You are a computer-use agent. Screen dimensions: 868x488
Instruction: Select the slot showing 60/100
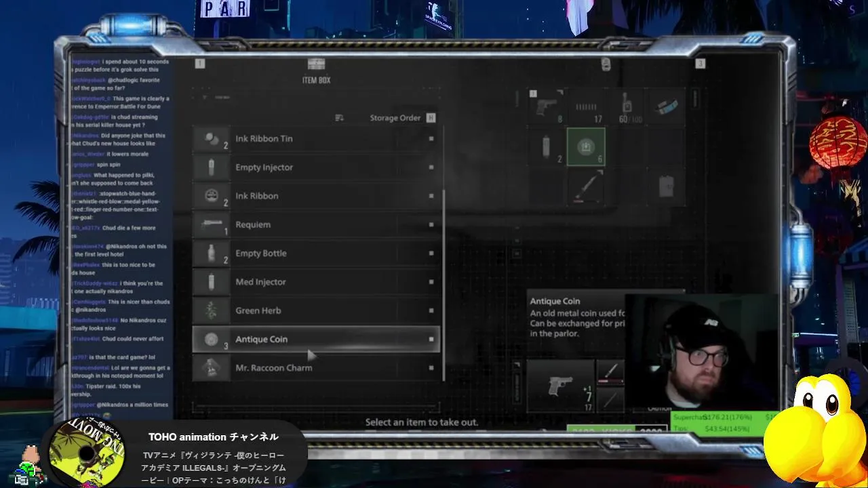[x=626, y=107]
